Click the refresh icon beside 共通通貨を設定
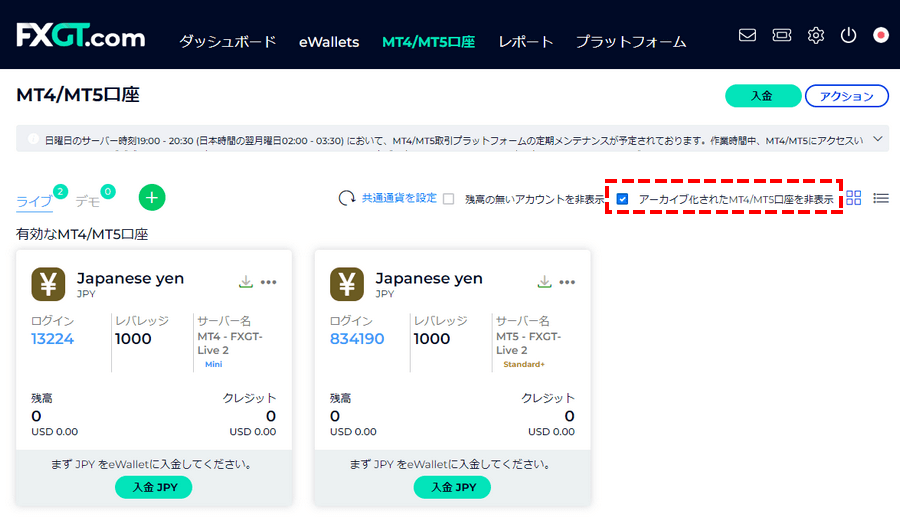Screen dimensions: 900x518 pyautogui.click(x=347, y=199)
